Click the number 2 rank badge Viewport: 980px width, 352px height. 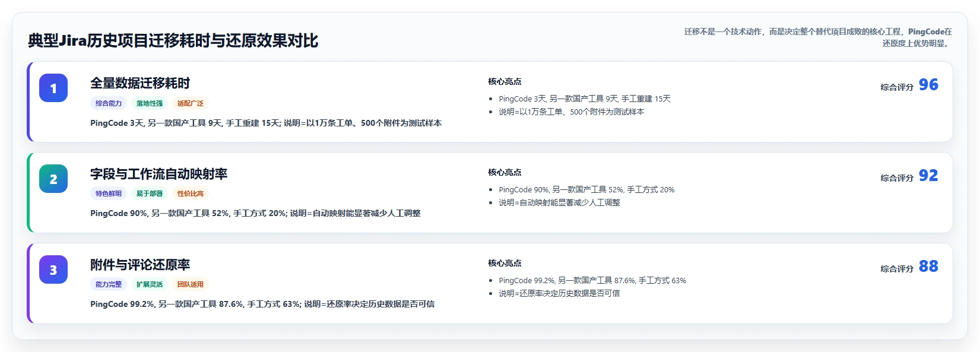pyautogui.click(x=53, y=179)
